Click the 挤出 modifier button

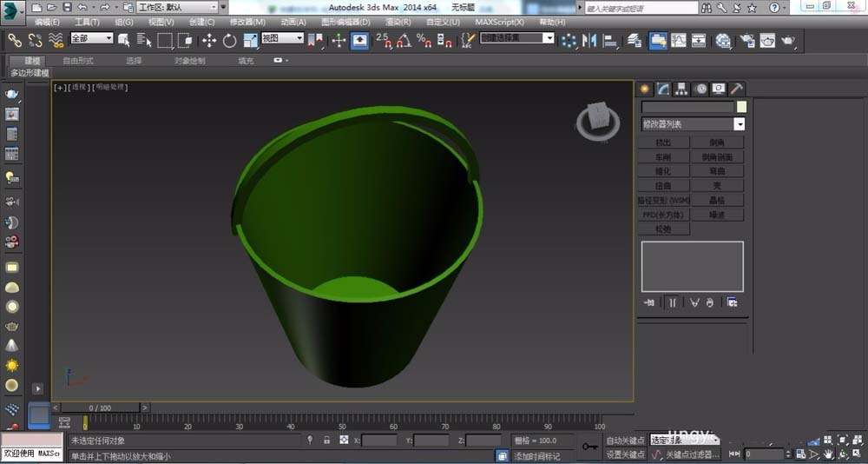[664, 142]
